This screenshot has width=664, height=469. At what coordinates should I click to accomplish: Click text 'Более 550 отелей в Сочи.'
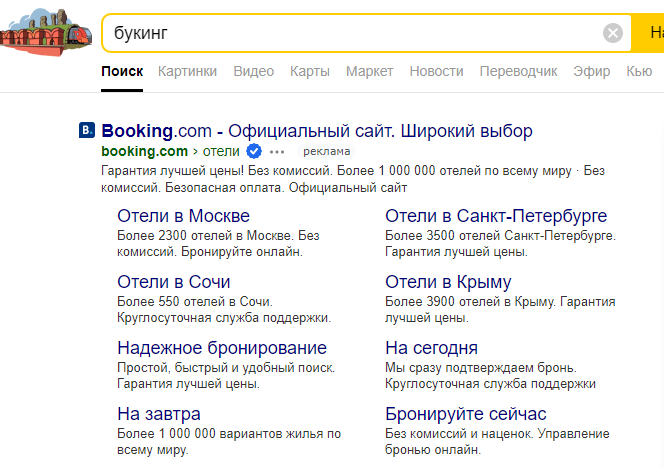[195, 301]
